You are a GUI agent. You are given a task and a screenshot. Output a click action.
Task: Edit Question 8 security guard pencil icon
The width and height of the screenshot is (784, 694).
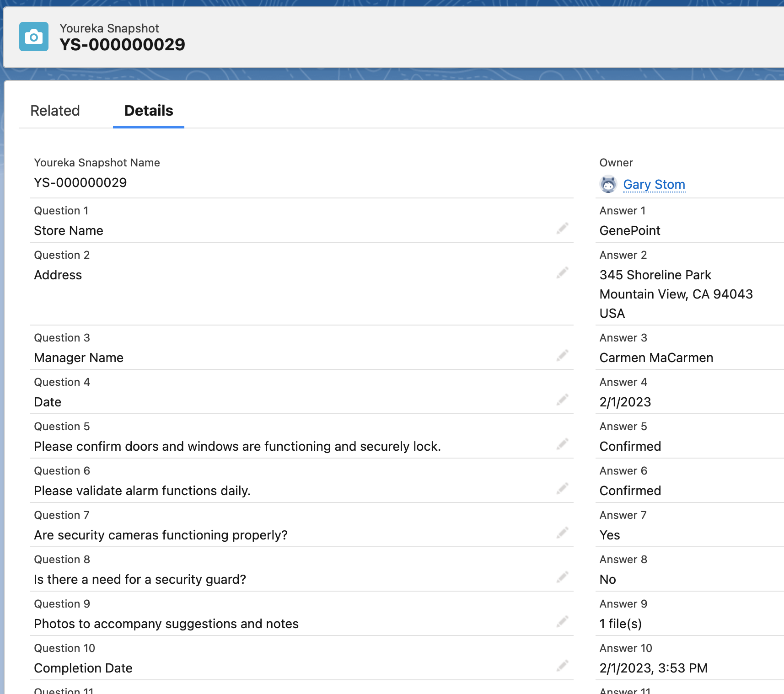pyautogui.click(x=563, y=577)
